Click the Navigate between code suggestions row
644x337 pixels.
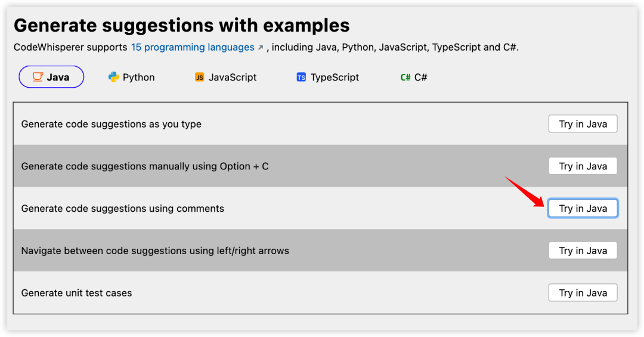(320, 251)
